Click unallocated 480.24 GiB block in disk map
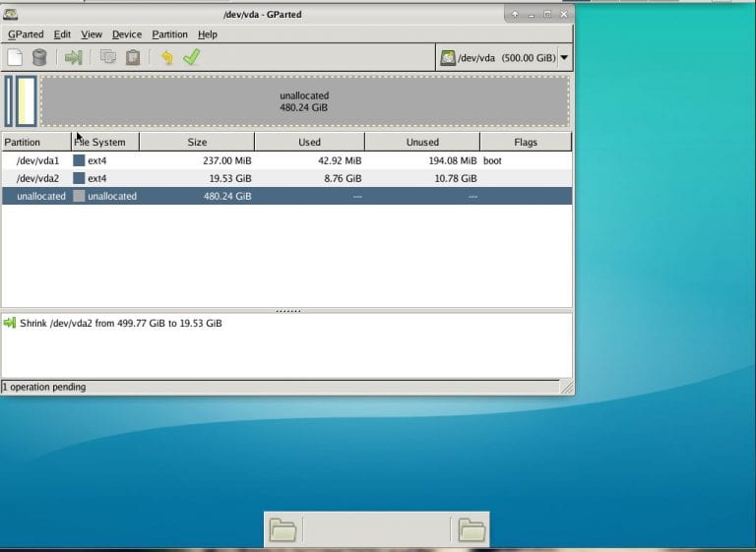This screenshot has height=552, width=756. tap(304, 101)
